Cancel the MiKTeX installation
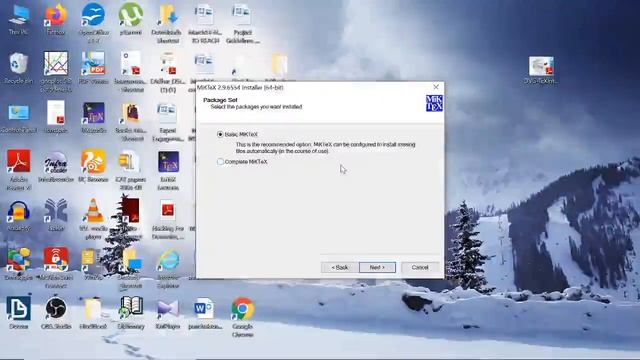Screen dimensions: 640x360 (420, 267)
